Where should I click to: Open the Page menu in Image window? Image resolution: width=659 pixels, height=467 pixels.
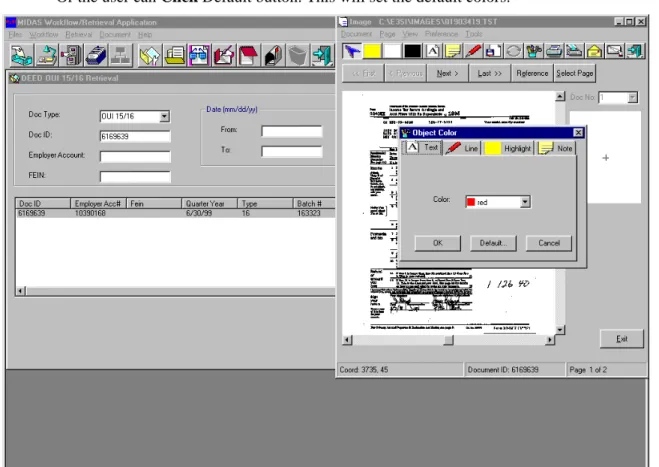click(387, 34)
